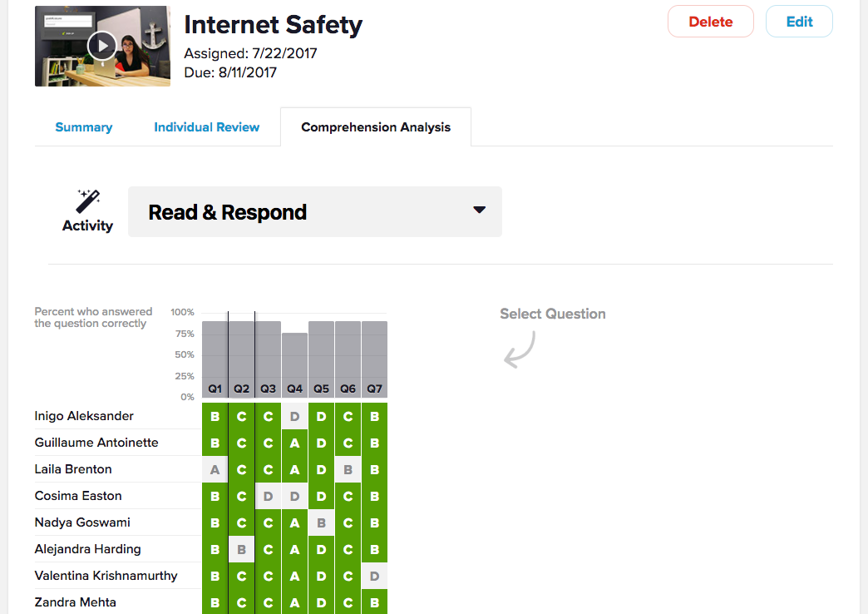Select the Comprehension Analysis tab
The height and width of the screenshot is (614, 868).
click(x=376, y=127)
